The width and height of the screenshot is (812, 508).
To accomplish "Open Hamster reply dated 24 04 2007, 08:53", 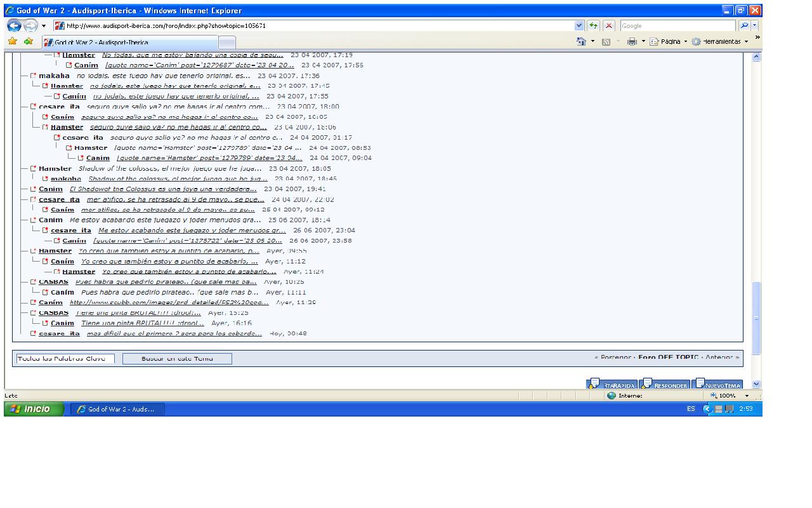I will point(208,148).
